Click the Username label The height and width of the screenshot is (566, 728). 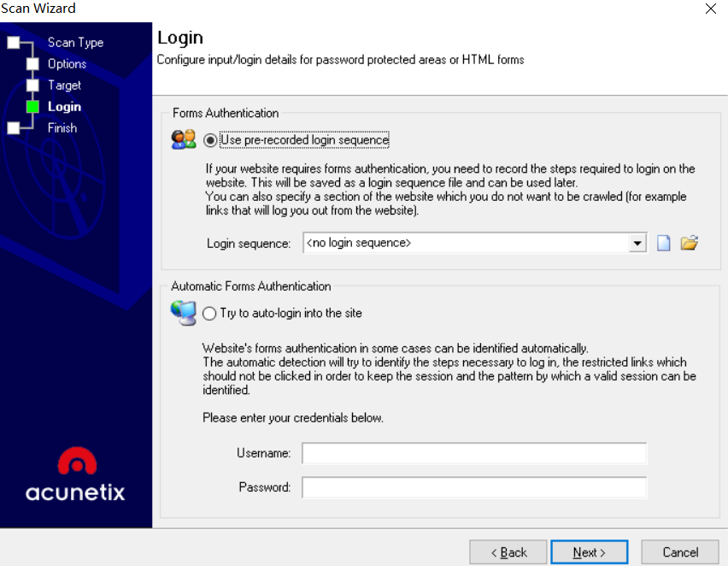click(264, 453)
